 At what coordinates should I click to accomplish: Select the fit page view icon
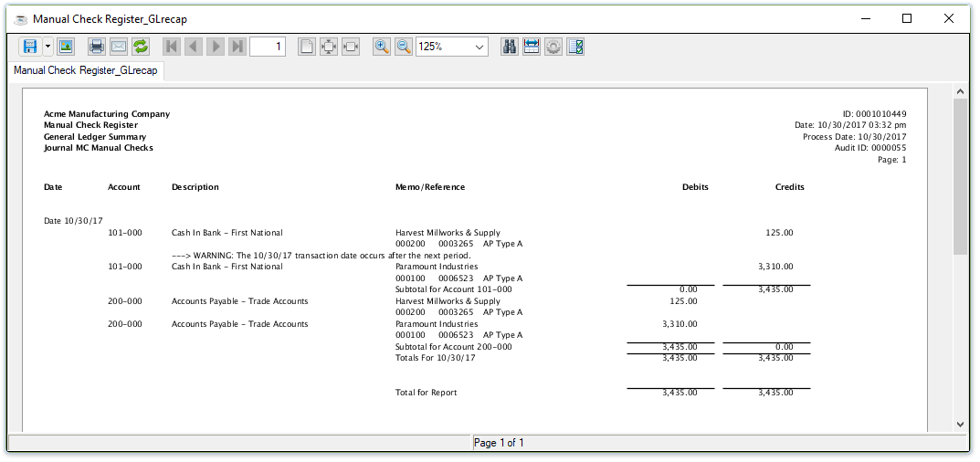click(x=328, y=47)
